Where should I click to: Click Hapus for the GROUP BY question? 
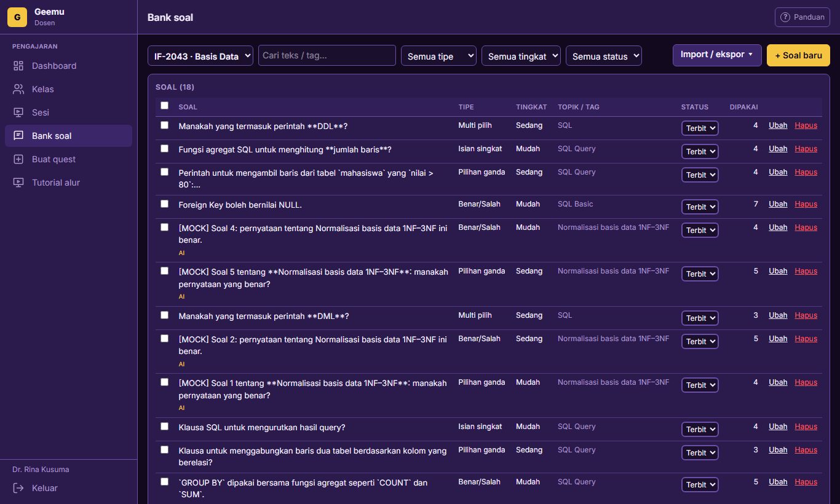tap(806, 481)
